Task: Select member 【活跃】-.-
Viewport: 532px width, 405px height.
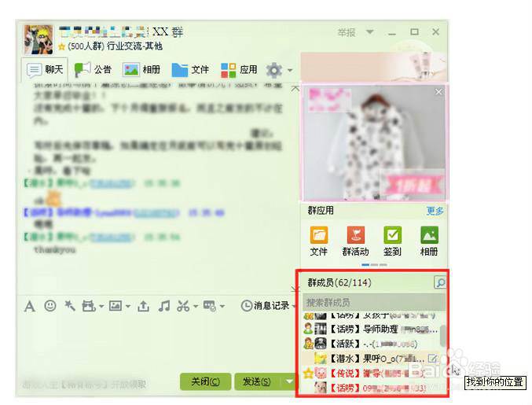Action: (371, 344)
